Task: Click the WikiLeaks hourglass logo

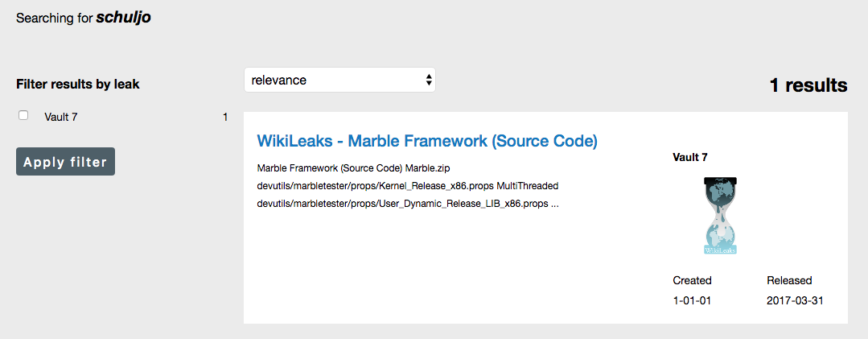Action: click(x=720, y=216)
